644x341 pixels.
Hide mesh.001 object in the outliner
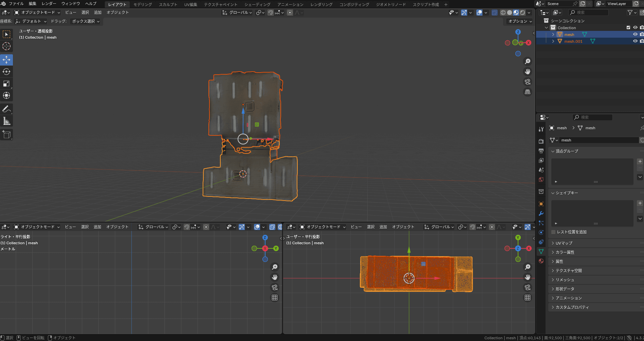coord(635,41)
